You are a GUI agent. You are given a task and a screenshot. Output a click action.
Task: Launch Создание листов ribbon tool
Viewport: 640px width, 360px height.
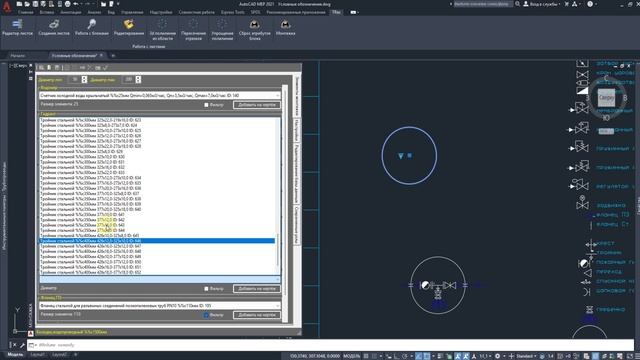[54, 27]
